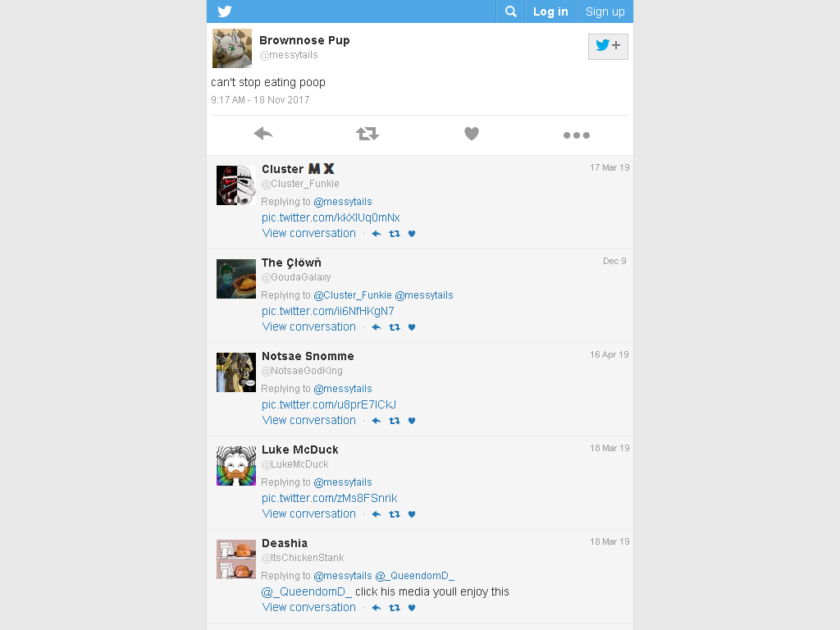Open Brownnose Pup's profile avatar
The image size is (840, 630).
click(232, 48)
